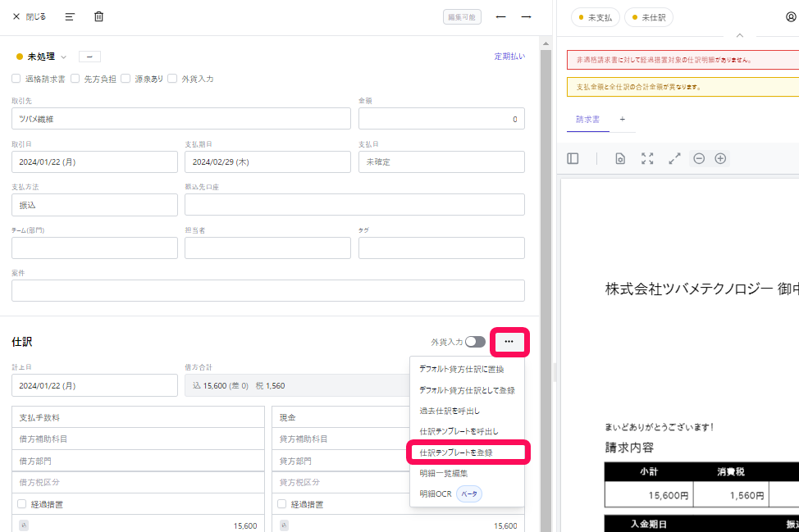Screen dimensions: 799x532
Task: Toggle the viewer sidebar panel icon
Action: tap(573, 158)
